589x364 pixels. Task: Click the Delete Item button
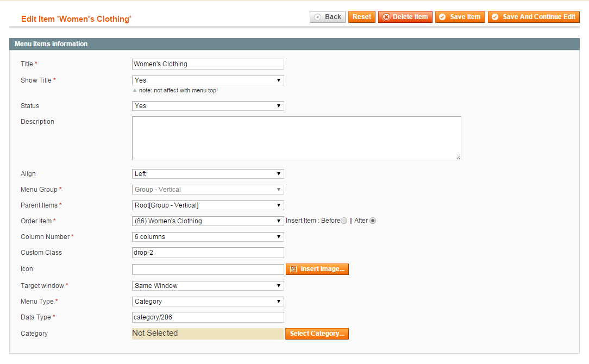(x=405, y=17)
